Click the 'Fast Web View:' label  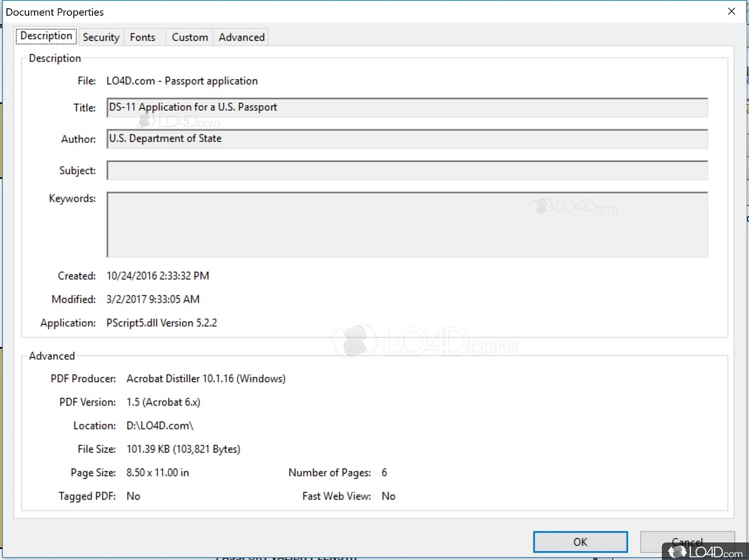click(x=336, y=496)
